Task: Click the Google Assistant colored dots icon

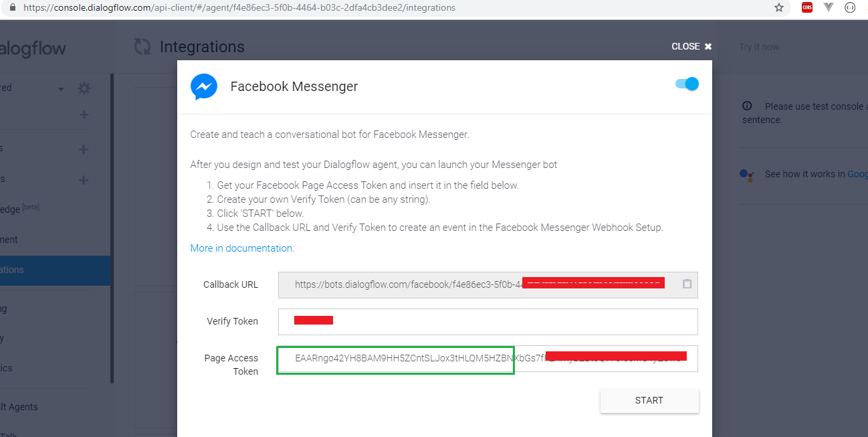Action: 747,174
